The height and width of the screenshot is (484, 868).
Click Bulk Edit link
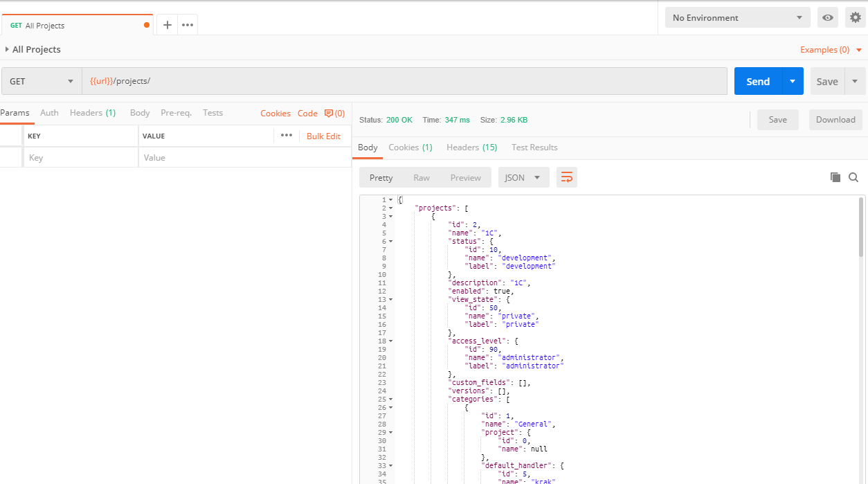coord(323,136)
